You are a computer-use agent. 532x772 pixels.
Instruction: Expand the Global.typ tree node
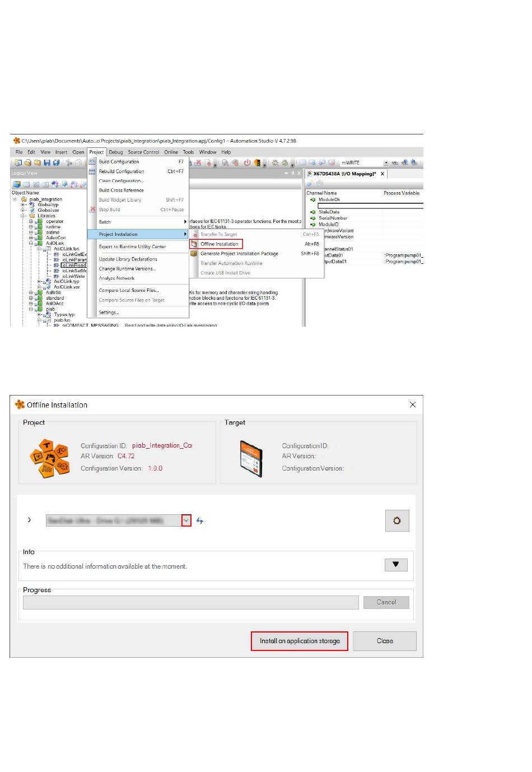click(23, 204)
